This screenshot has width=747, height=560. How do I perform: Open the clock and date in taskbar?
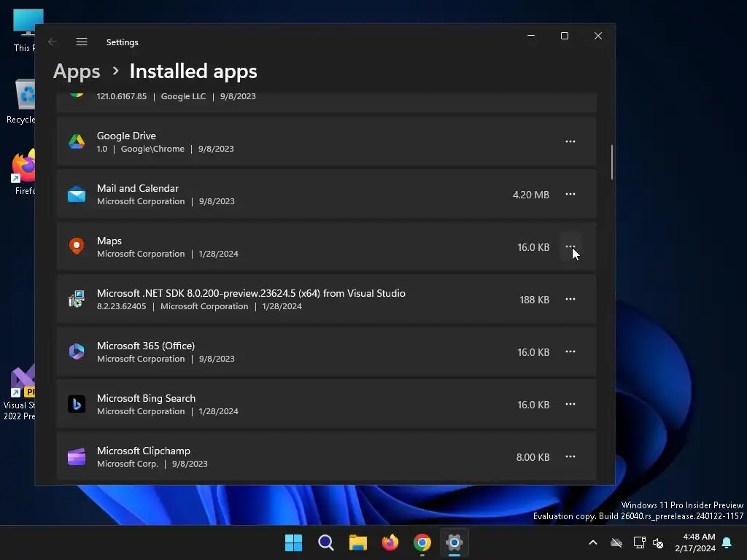pyautogui.click(x=695, y=542)
